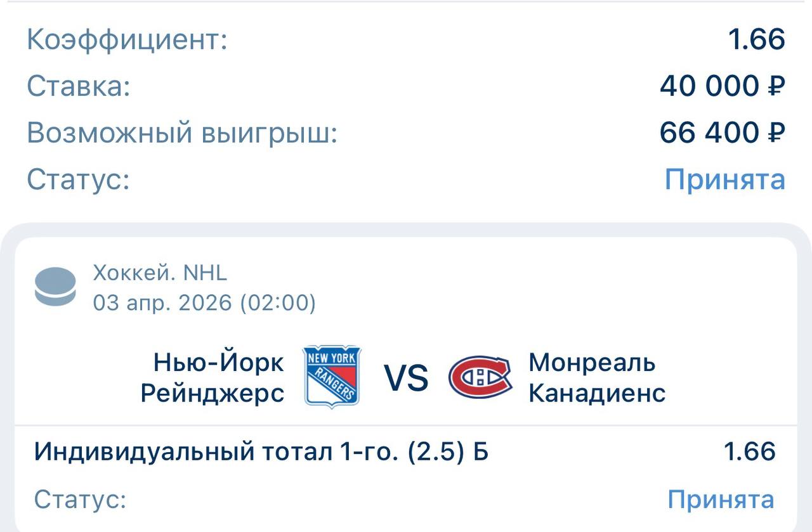Click the 1.66 coefficient value at top
Image resolution: width=812 pixels, height=532 pixels.
(756, 40)
